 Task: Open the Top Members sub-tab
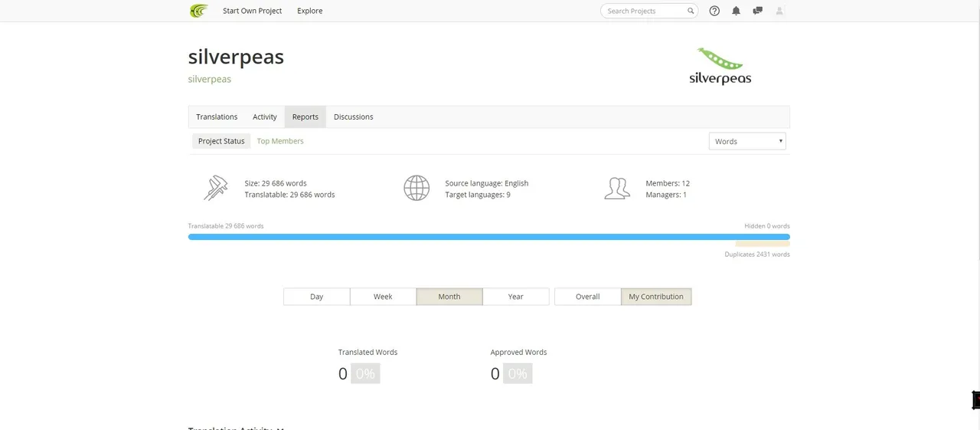coord(280,141)
